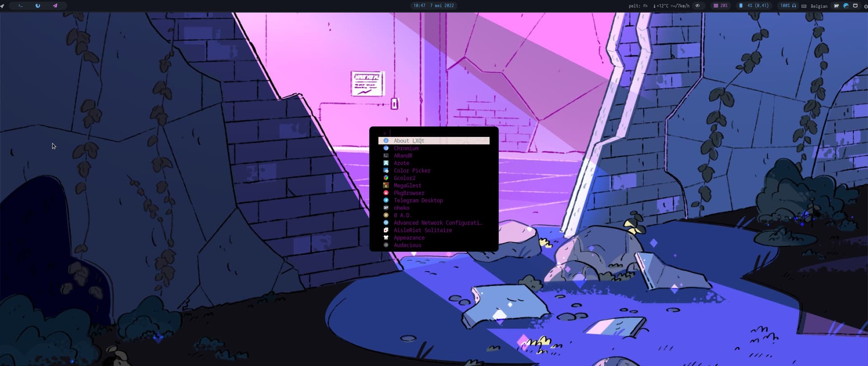Click the 10:47 clock in the top bar

[419, 5]
